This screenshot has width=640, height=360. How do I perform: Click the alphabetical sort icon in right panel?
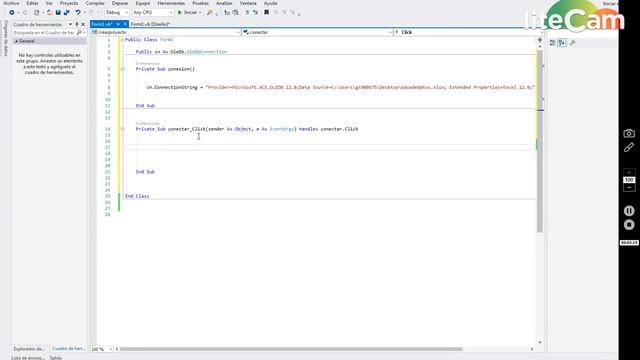(562, 43)
